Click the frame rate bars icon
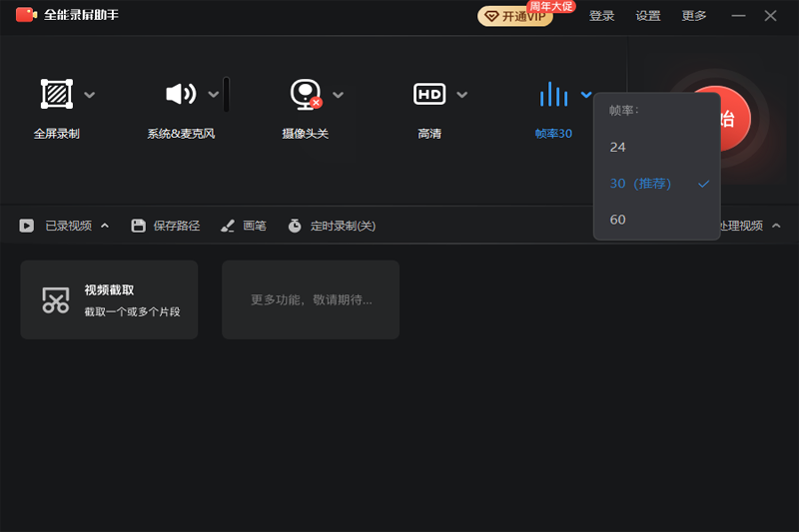The image size is (799, 532). [x=552, y=94]
